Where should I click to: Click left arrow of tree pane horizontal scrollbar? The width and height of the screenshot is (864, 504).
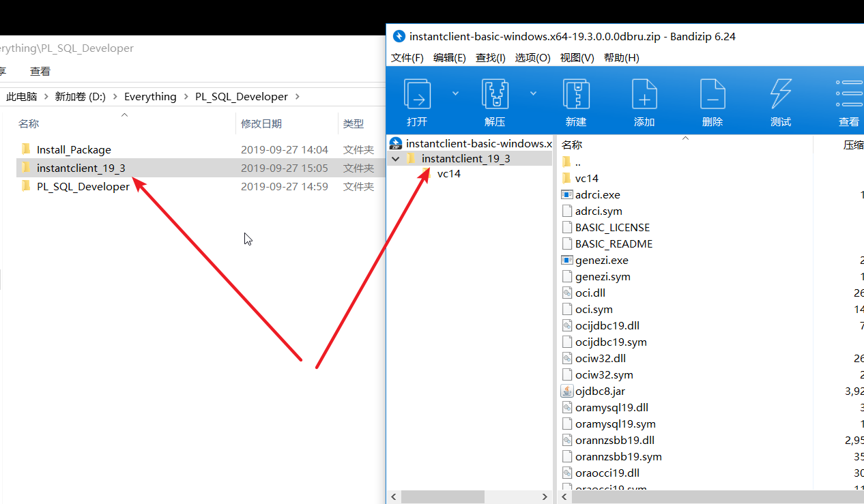[393, 497]
